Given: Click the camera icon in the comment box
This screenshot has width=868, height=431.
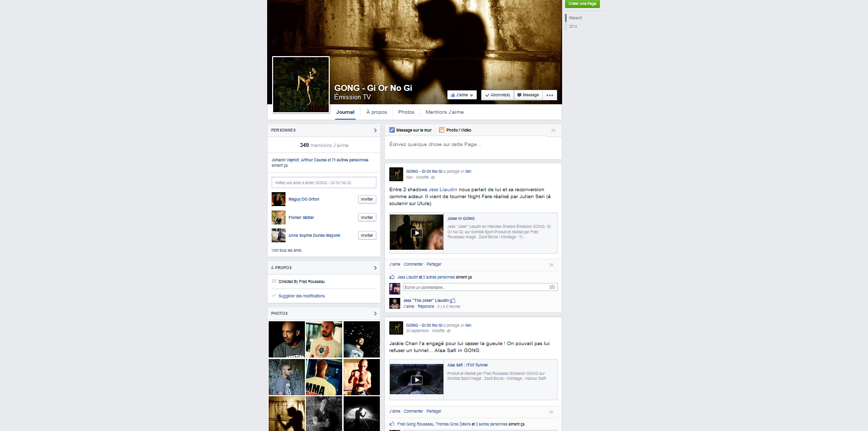Looking at the screenshot, I should tap(552, 287).
